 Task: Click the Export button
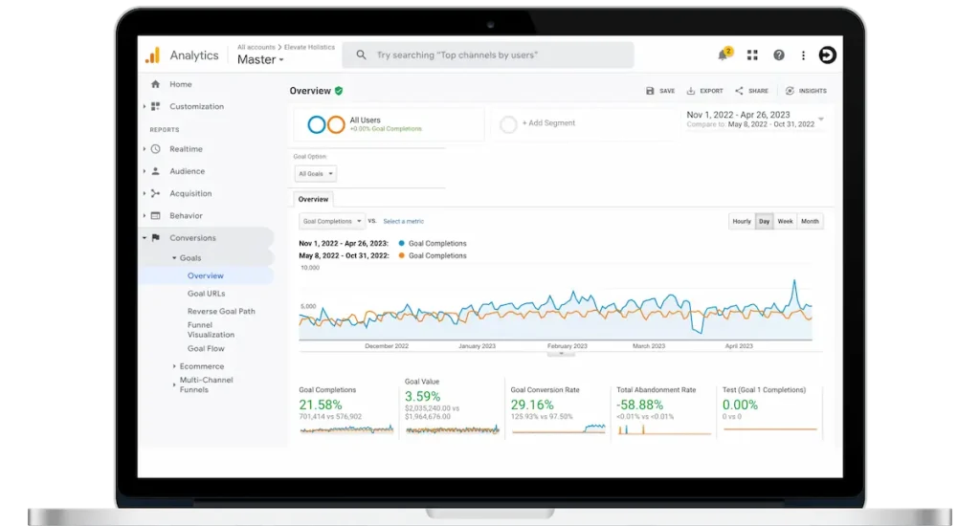705,91
